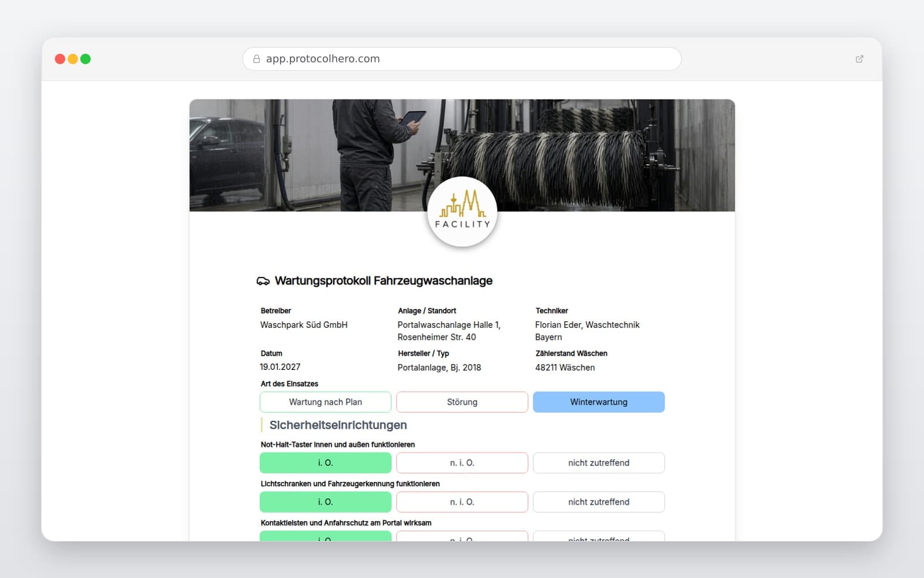Mark Lichtschranken und Fahrzeugerkennung as n. i. O.

[x=462, y=502]
